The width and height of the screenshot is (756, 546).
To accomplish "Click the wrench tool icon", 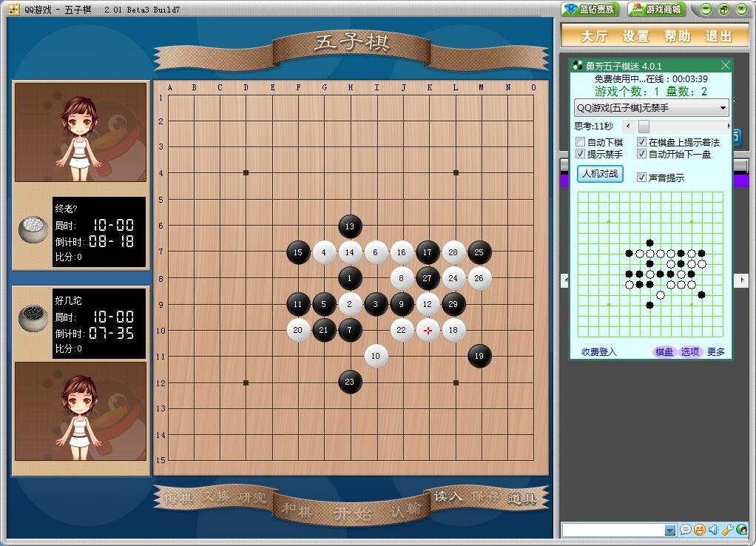I will coord(727,530).
